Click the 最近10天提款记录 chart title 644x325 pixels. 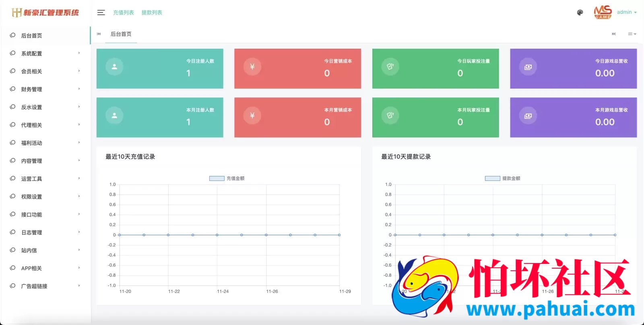pyautogui.click(x=406, y=157)
